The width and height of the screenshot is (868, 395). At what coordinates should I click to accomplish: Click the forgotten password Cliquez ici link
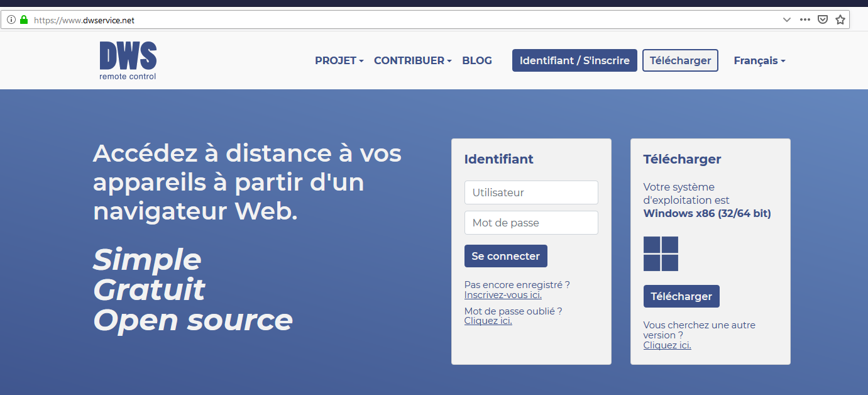click(x=488, y=321)
